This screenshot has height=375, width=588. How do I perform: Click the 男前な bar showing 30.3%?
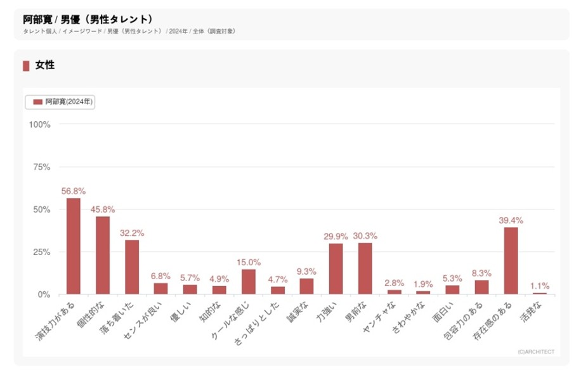pos(365,269)
